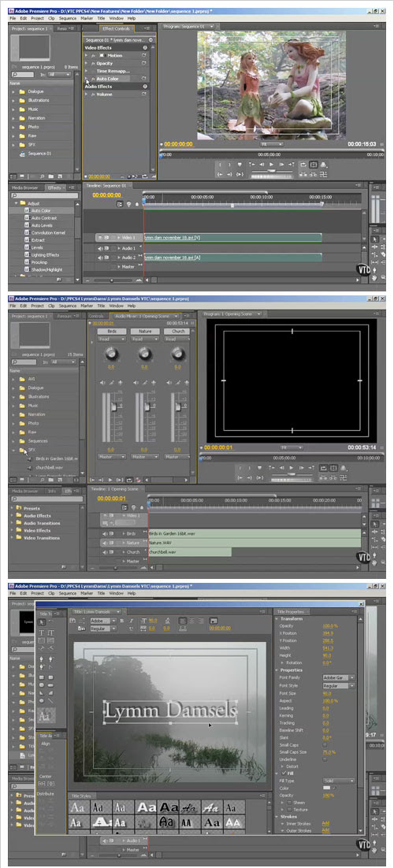Viewport: 394px width, 868px height.
Task: Select the Lymm Damsels text object on canvas
Action: (170, 710)
